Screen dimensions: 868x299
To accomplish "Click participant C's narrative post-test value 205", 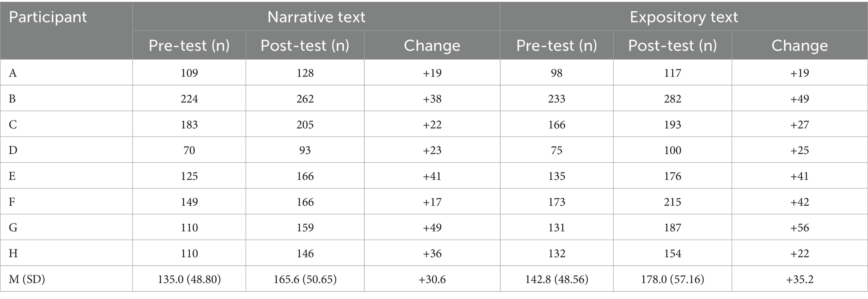I will pyautogui.click(x=305, y=125).
